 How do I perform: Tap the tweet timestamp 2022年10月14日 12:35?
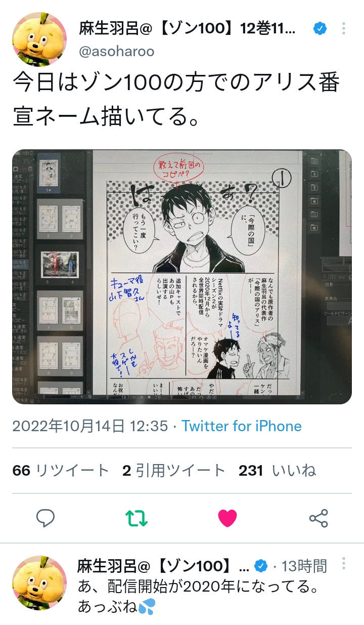click(x=90, y=426)
